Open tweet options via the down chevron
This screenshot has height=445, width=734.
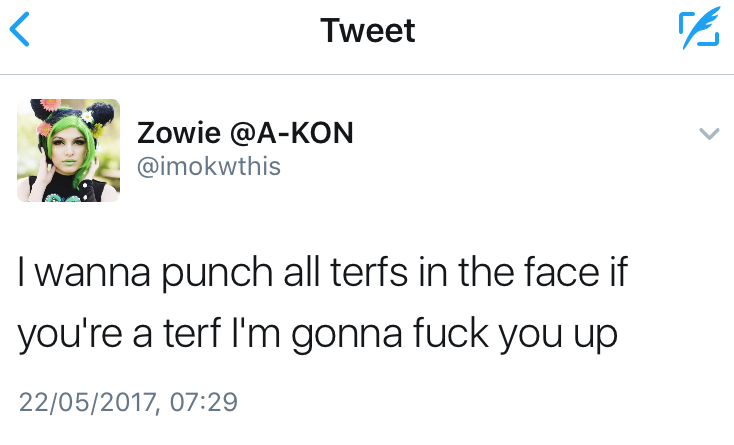pyautogui.click(x=708, y=134)
